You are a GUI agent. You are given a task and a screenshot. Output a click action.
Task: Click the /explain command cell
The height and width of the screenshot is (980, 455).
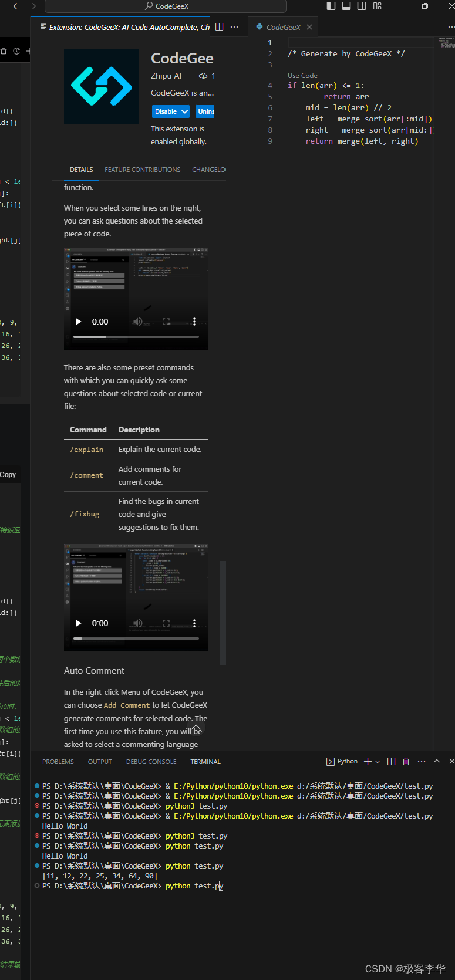86,450
